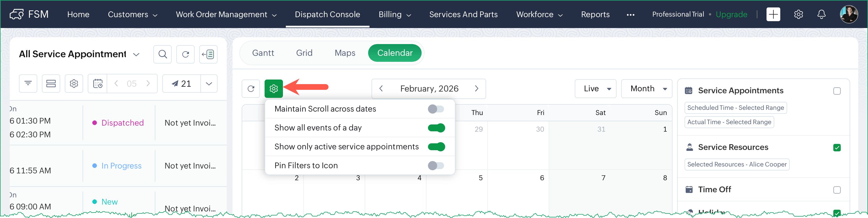Open the appointment list filter icon
Image resolution: width=868 pixels, height=218 pixels.
(28, 84)
